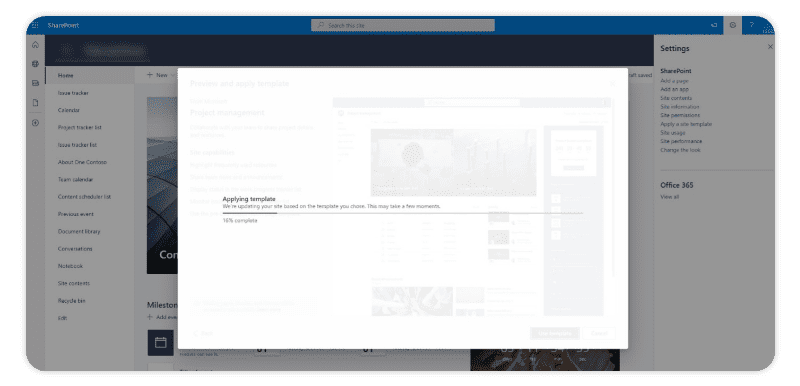Click the calendar event icon tile
The image size is (800, 386).
click(161, 343)
